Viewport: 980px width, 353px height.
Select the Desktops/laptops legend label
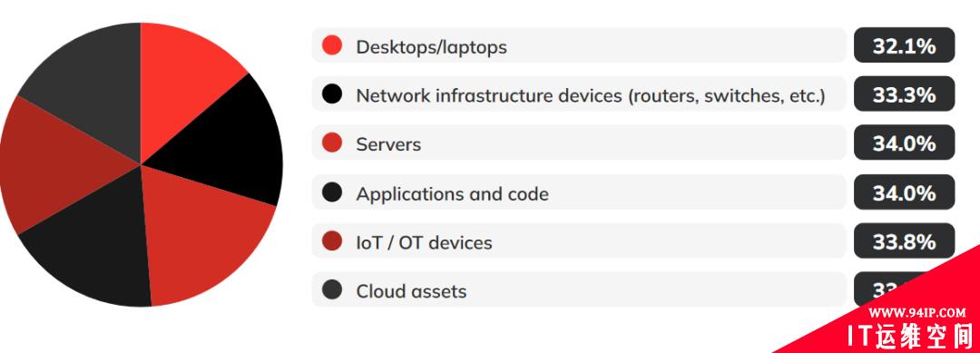[431, 47]
